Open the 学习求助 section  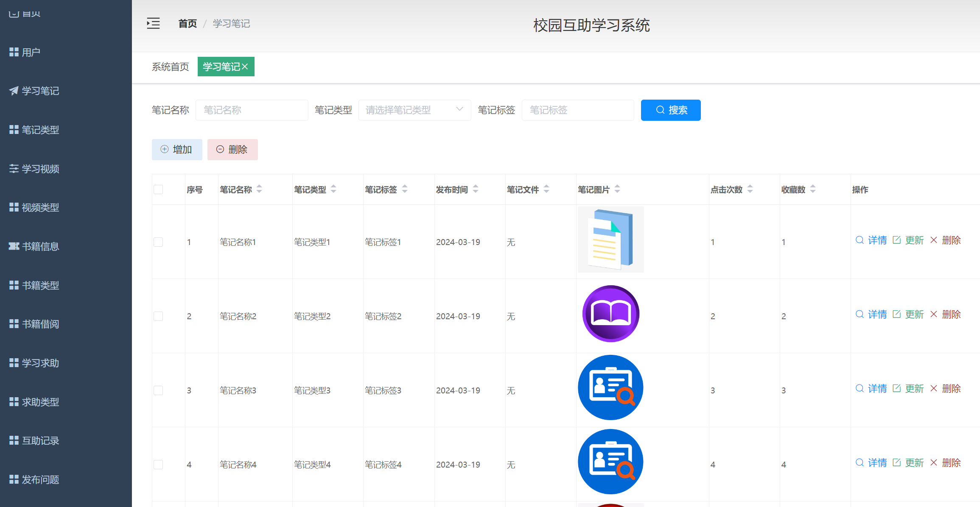pyautogui.click(x=40, y=363)
